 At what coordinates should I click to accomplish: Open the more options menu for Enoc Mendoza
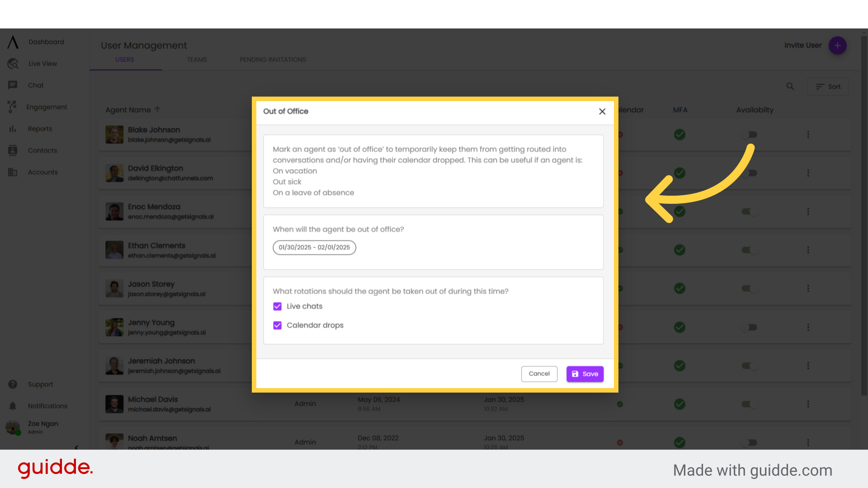tap(808, 211)
